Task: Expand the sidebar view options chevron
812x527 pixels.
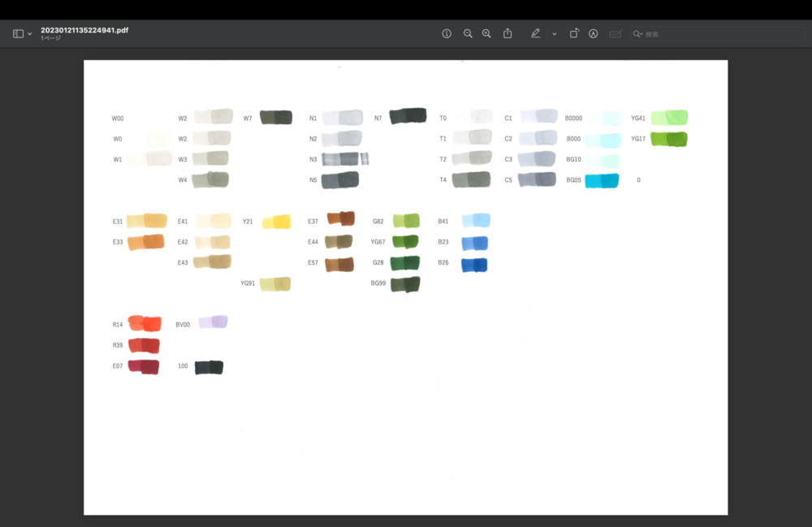Action: (30, 34)
